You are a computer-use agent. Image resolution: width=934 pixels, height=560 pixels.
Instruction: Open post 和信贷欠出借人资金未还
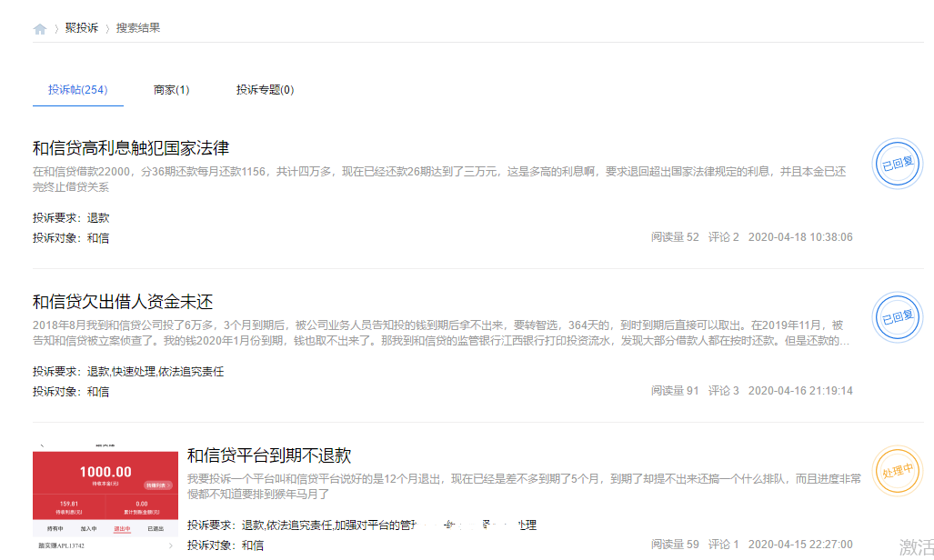click(123, 302)
